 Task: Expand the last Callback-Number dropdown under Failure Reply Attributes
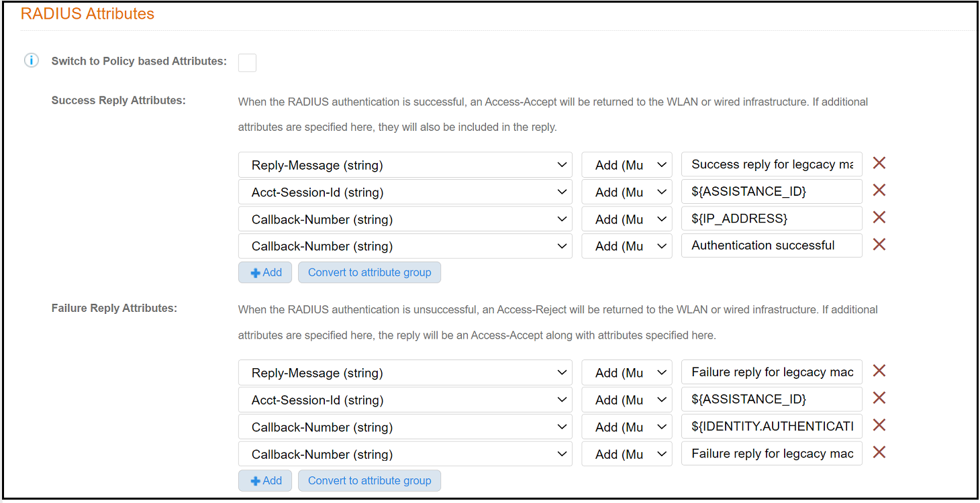point(405,454)
